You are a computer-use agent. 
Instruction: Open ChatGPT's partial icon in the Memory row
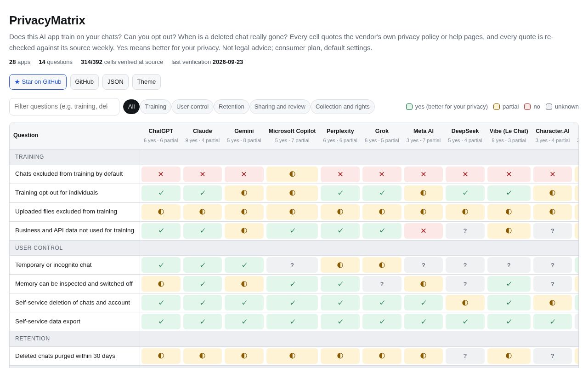[x=161, y=284]
